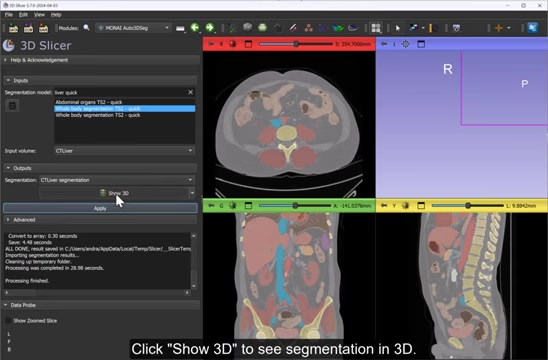Click the Apply button
Screen dimensions: 548x360
pos(100,208)
